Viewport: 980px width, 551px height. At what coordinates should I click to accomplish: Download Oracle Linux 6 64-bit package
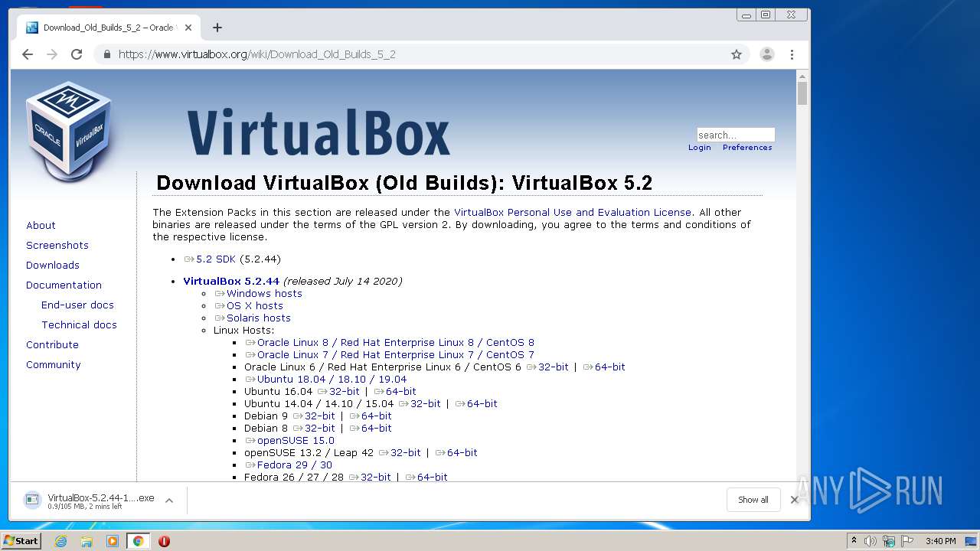click(x=604, y=367)
